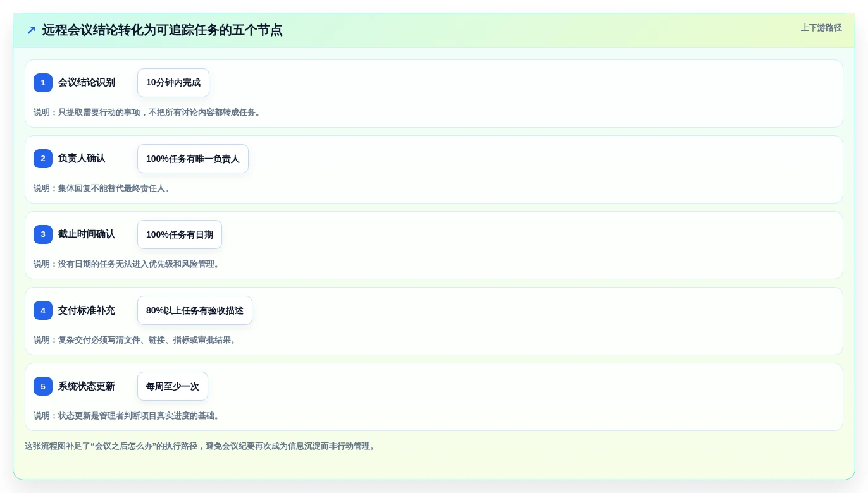Select the 100%任务有日期 tag
Image resolution: width=868 pixels, height=493 pixels.
tap(180, 234)
